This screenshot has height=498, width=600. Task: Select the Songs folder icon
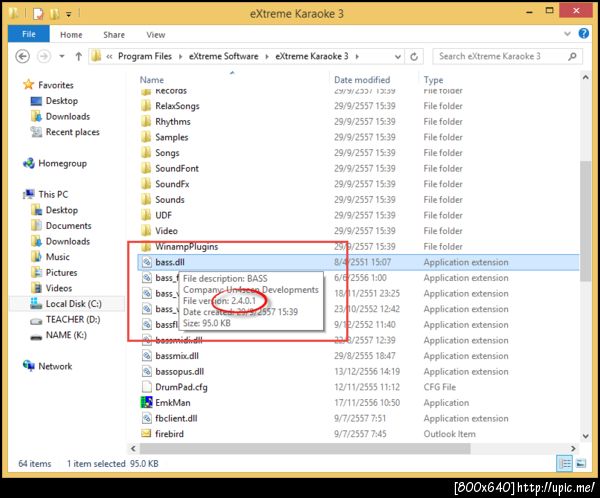[x=146, y=153]
